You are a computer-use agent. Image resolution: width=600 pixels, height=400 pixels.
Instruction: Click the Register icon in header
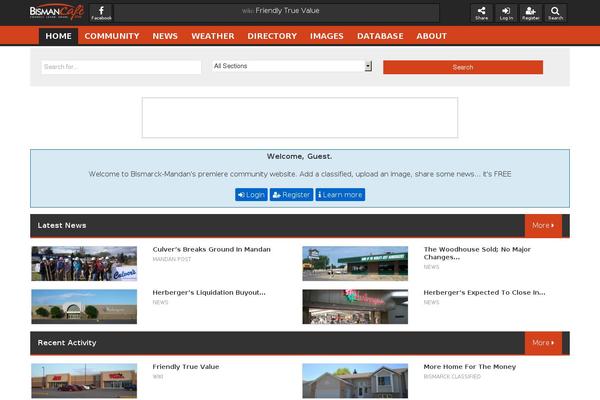531,13
